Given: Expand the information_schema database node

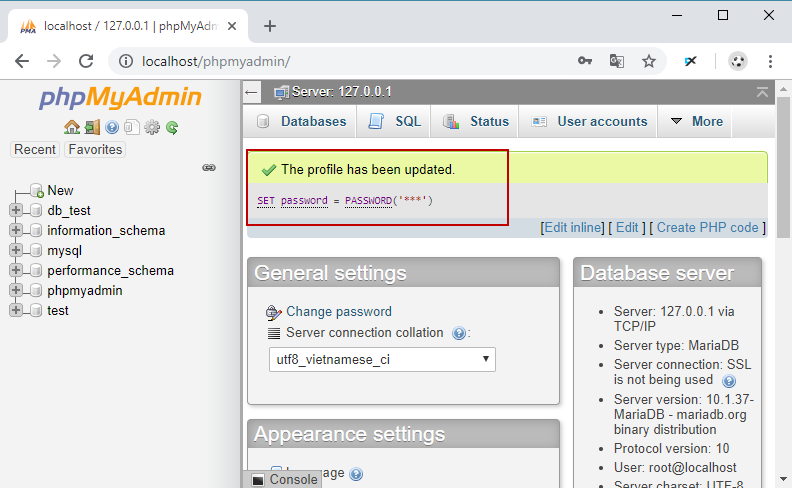Looking at the screenshot, I should [16, 230].
